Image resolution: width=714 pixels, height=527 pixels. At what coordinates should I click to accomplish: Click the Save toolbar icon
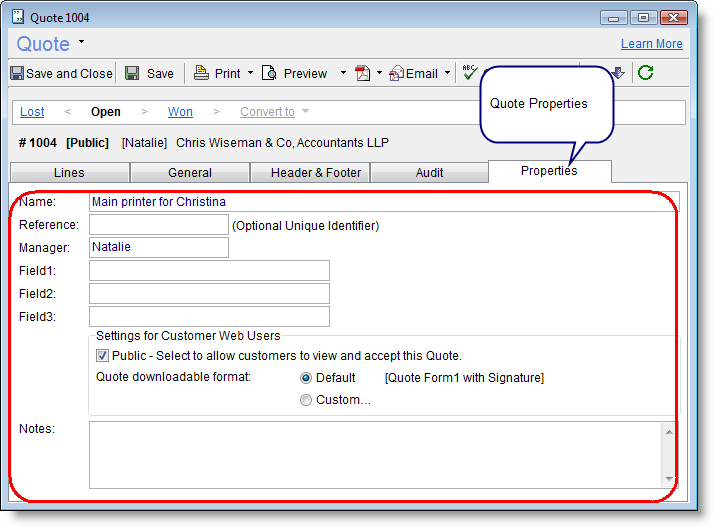tap(132, 73)
